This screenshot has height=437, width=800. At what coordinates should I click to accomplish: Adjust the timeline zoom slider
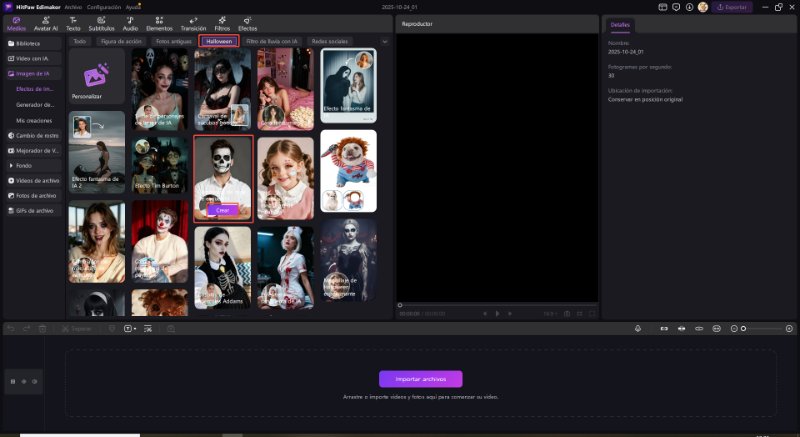(744, 328)
